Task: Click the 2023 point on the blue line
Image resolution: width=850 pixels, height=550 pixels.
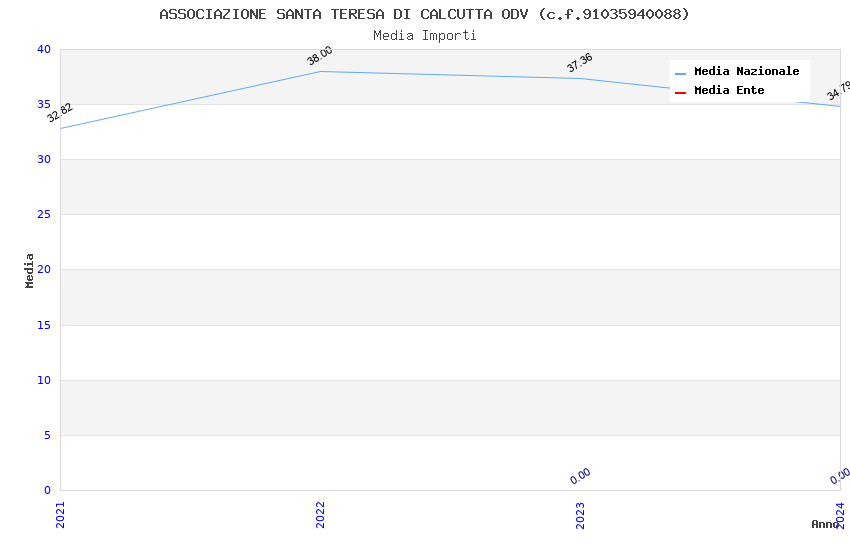Action: (x=580, y=79)
